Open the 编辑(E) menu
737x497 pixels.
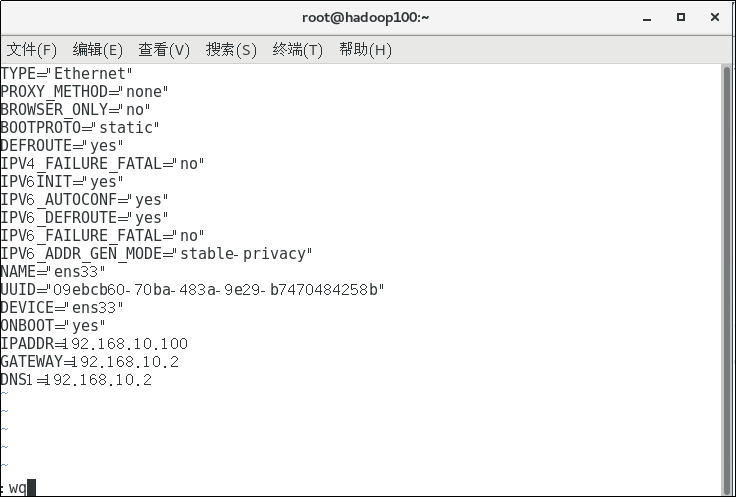pos(98,50)
